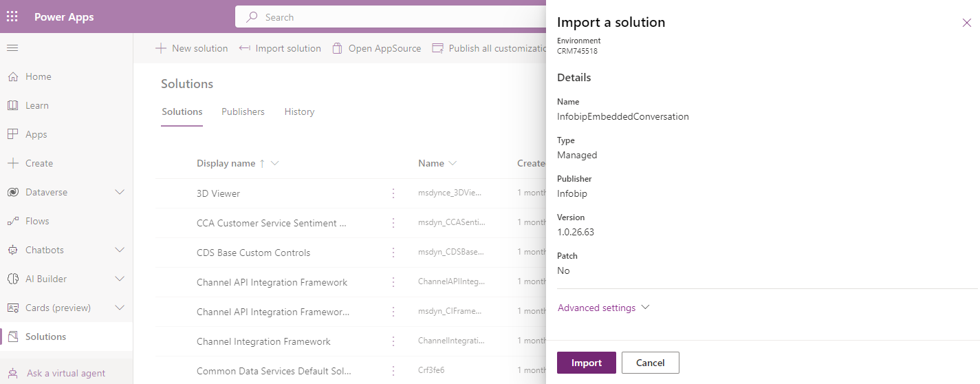980x384 pixels.
Task: Open AppSource from the toolbar
Action: coord(377,48)
